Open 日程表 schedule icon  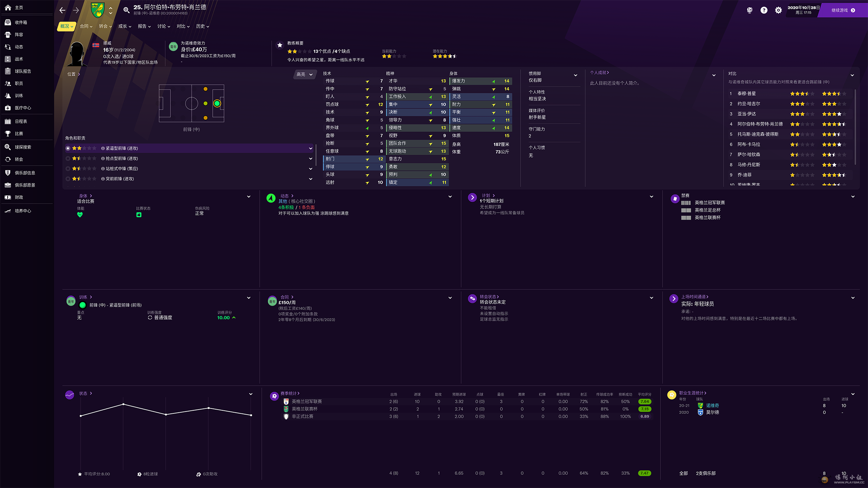(8, 122)
